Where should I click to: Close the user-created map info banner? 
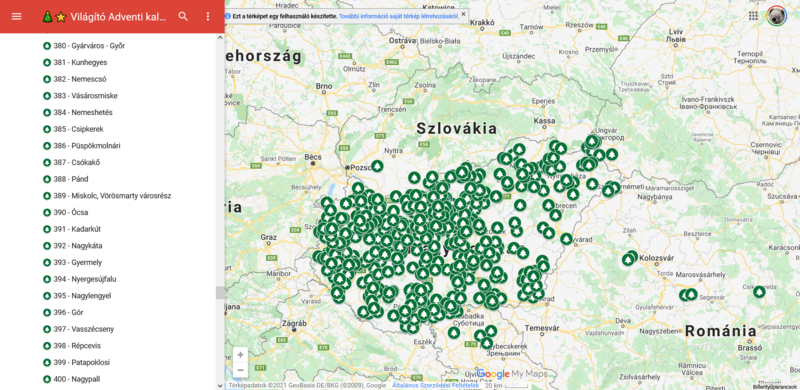point(463,14)
